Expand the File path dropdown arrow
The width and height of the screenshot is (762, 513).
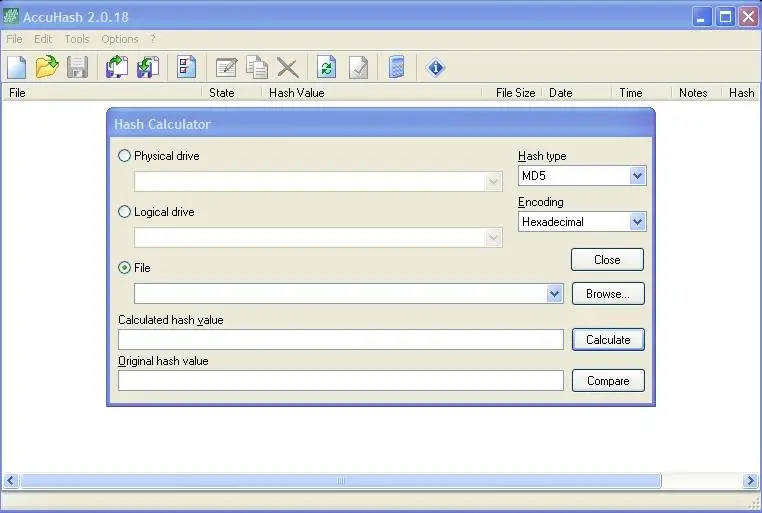[x=554, y=293]
